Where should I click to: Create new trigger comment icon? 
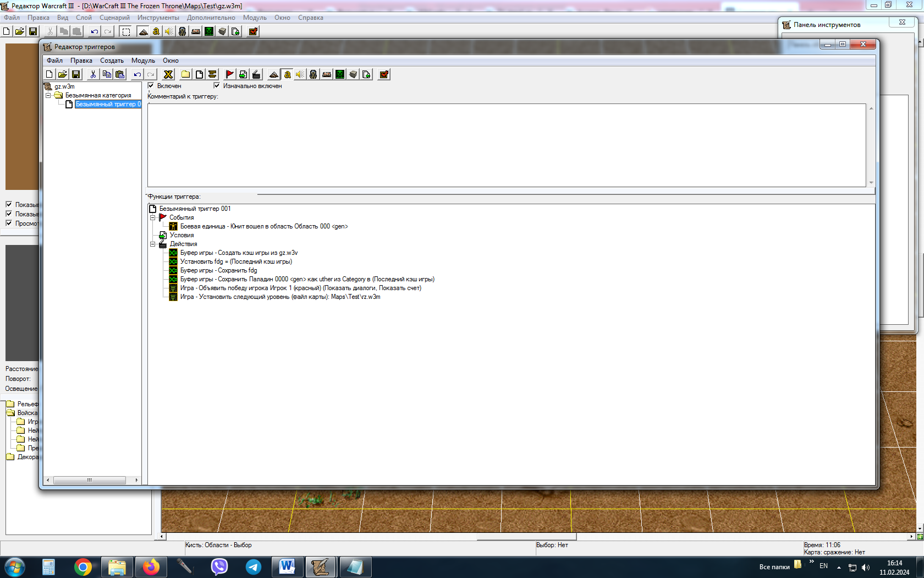click(x=212, y=74)
